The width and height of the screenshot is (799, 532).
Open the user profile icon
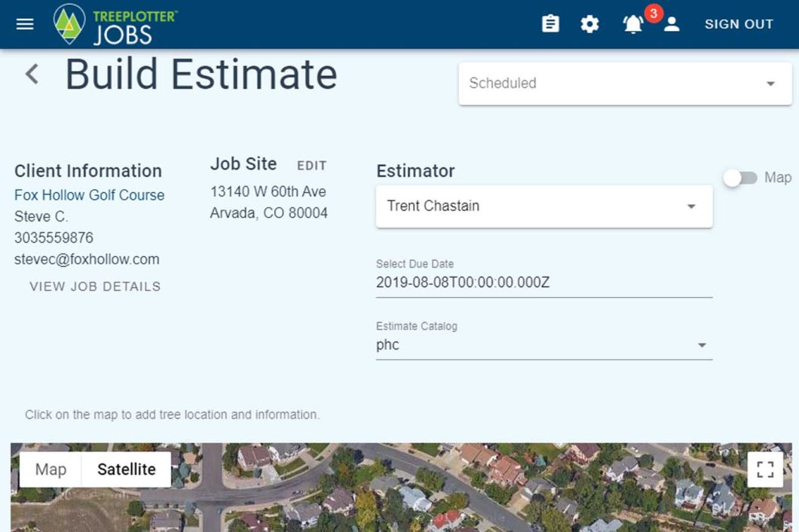672,24
